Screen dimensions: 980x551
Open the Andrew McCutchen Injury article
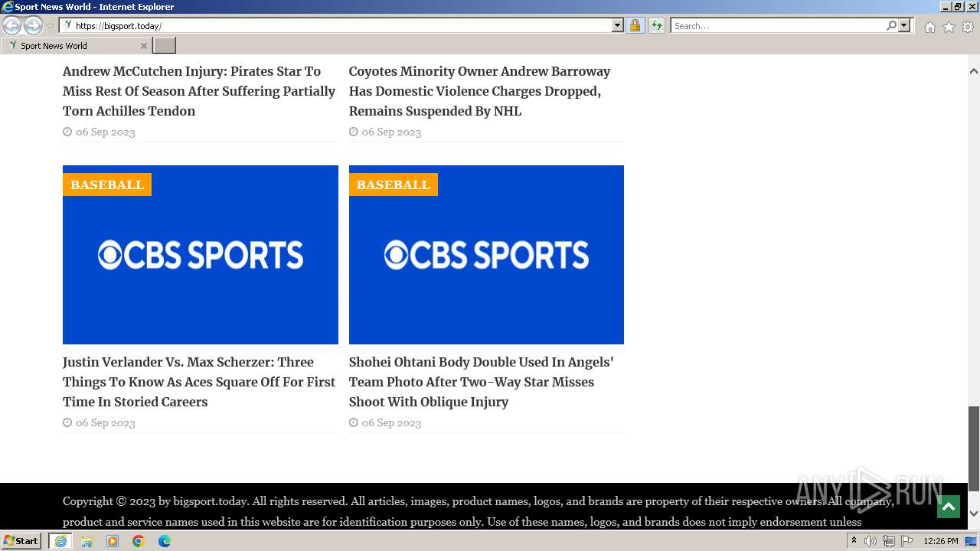(199, 91)
